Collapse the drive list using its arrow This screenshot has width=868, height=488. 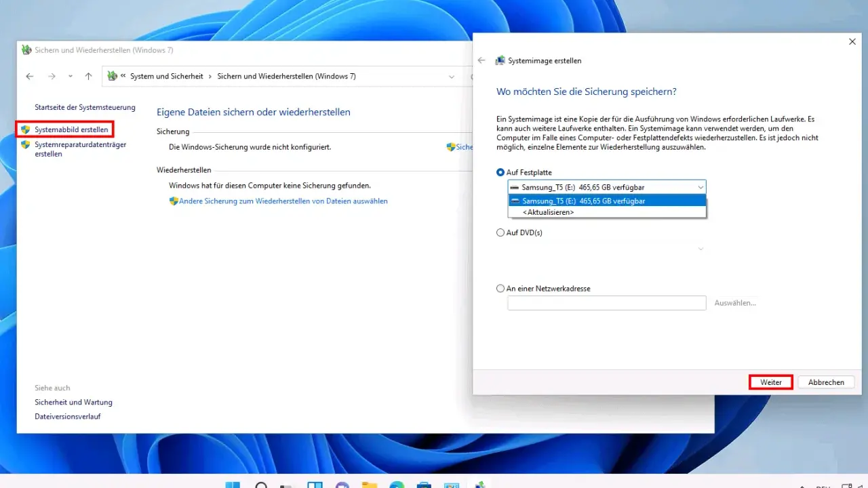701,187
